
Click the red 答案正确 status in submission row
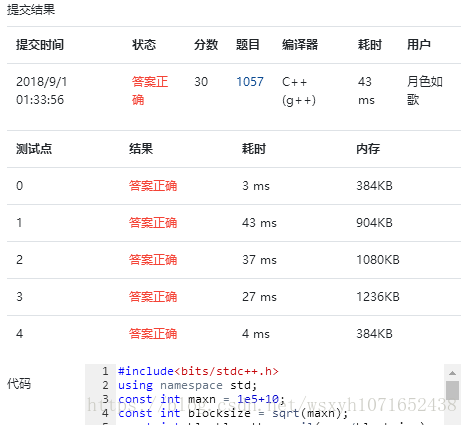point(150,91)
